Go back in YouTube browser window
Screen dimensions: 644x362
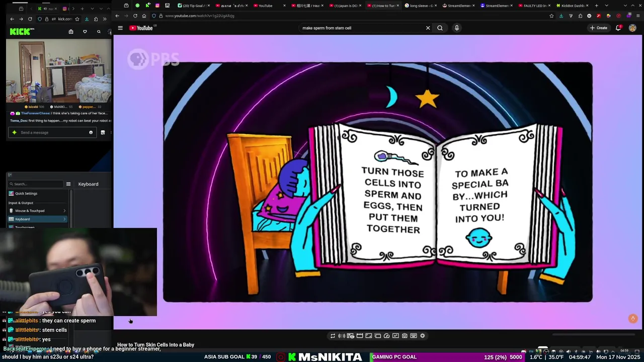(117, 16)
